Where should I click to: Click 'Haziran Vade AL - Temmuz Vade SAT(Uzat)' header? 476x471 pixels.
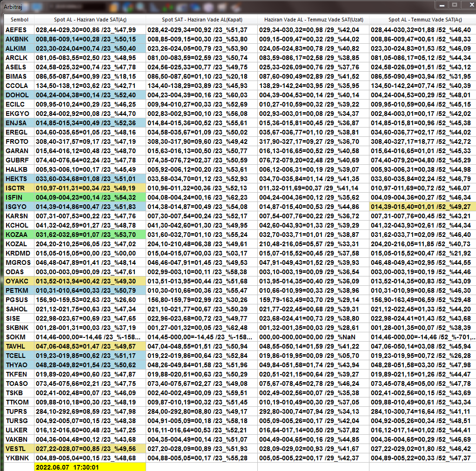coord(314,20)
